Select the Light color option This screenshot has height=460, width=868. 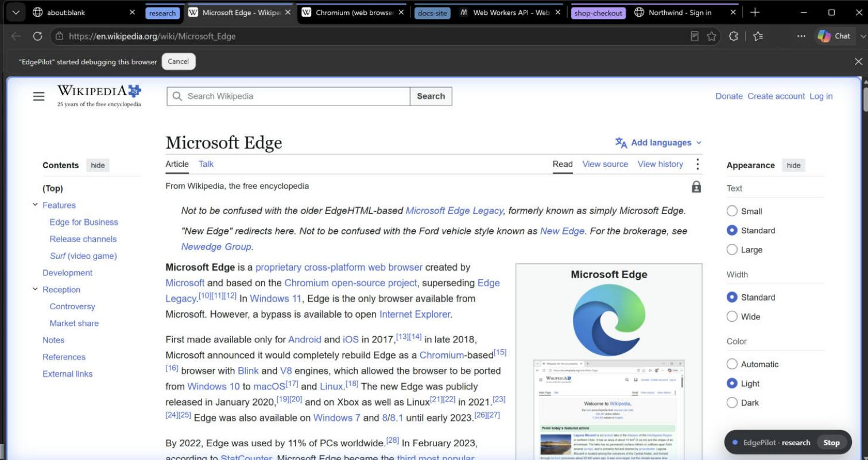pos(732,383)
